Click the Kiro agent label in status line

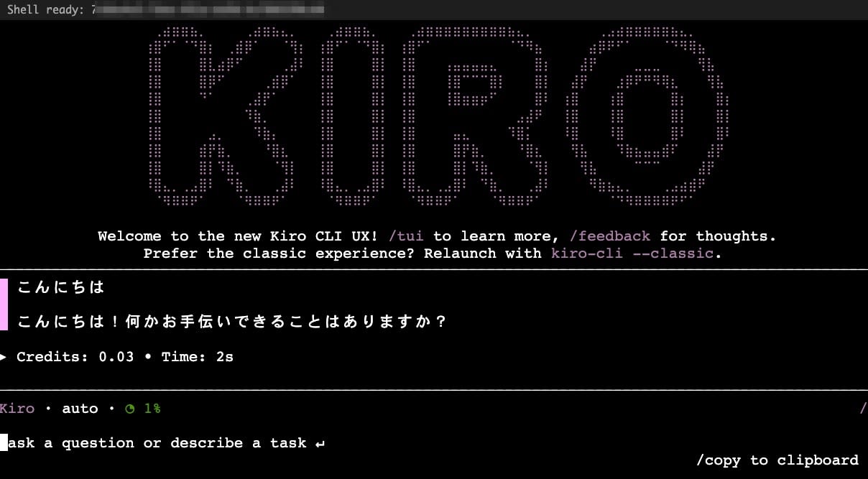coord(17,409)
